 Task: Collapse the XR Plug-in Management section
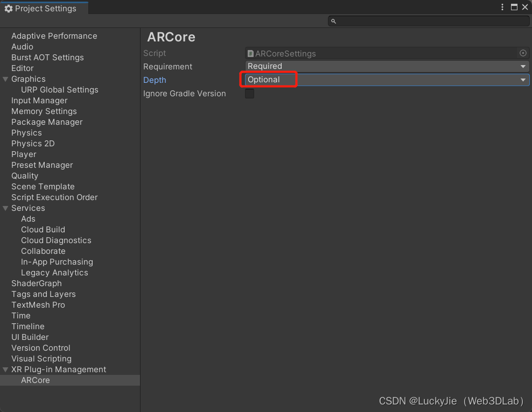5,370
